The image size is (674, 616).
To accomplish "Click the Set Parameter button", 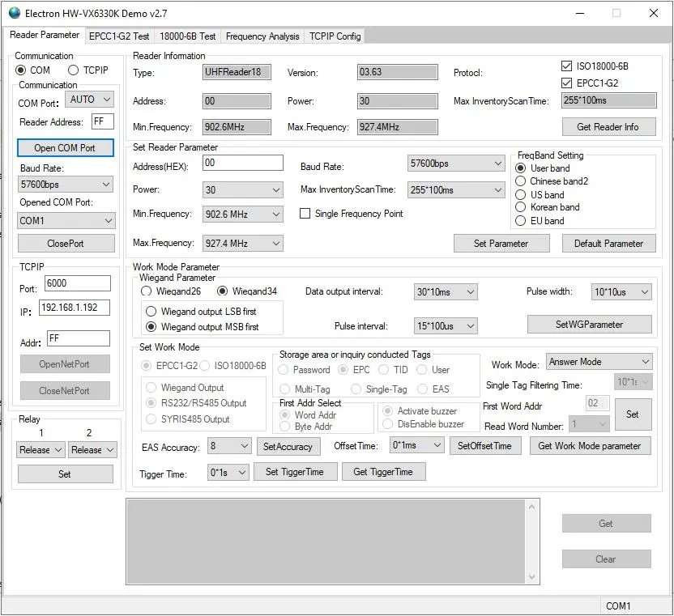I will [x=501, y=243].
